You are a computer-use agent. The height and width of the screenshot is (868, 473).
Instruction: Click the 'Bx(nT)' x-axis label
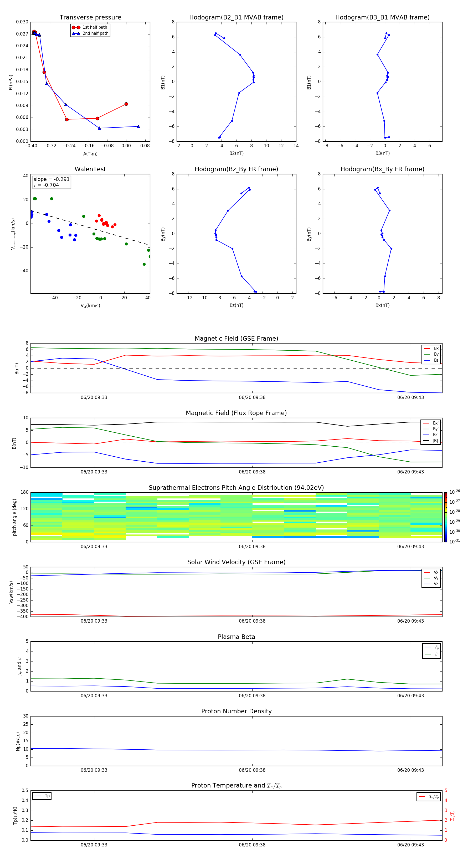coord(382,305)
